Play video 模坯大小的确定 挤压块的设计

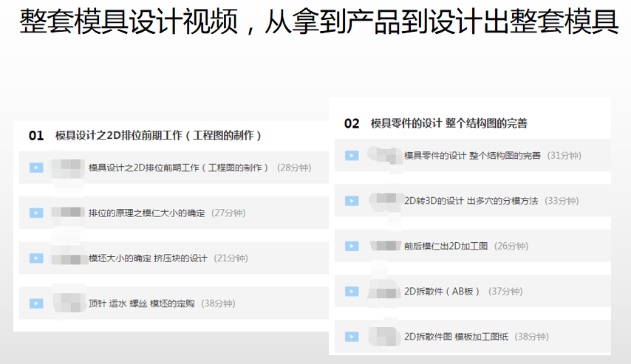tap(36, 258)
